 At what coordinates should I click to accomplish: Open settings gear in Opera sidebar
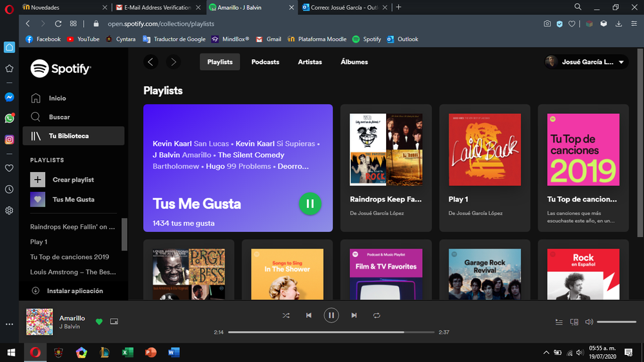pyautogui.click(x=9, y=211)
